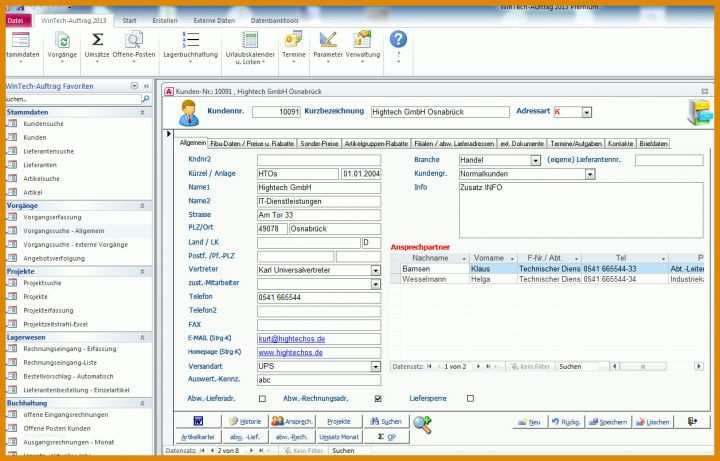Click the customer person avatar icon
Image resolution: width=720 pixels, height=461 pixels.
pyautogui.click(x=189, y=112)
